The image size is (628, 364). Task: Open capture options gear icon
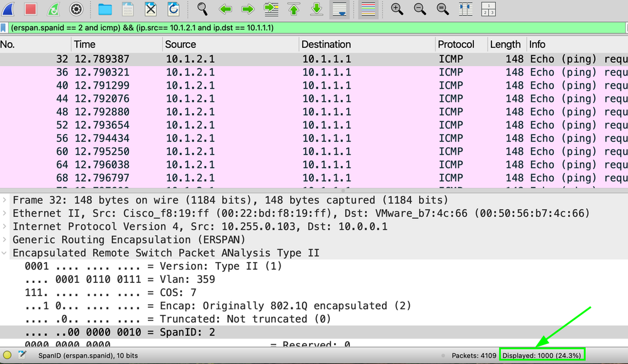(x=76, y=9)
